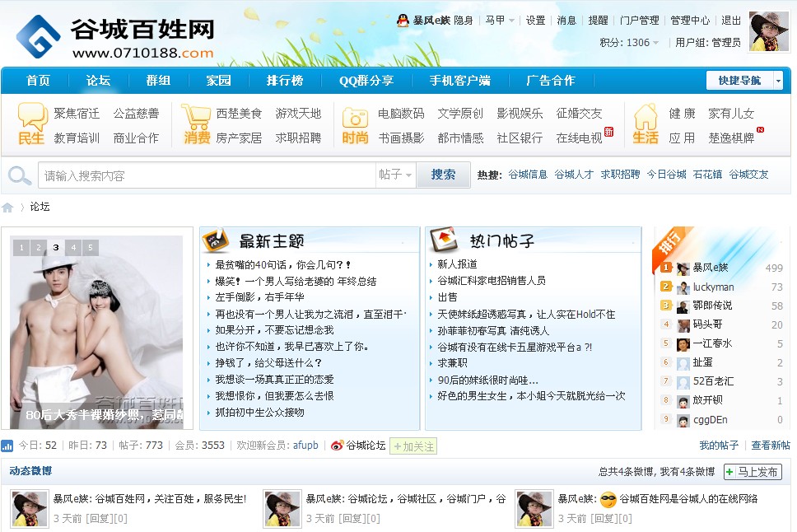Open 论坛 in the breadcrumb
The height and width of the screenshot is (532, 797).
(40, 207)
